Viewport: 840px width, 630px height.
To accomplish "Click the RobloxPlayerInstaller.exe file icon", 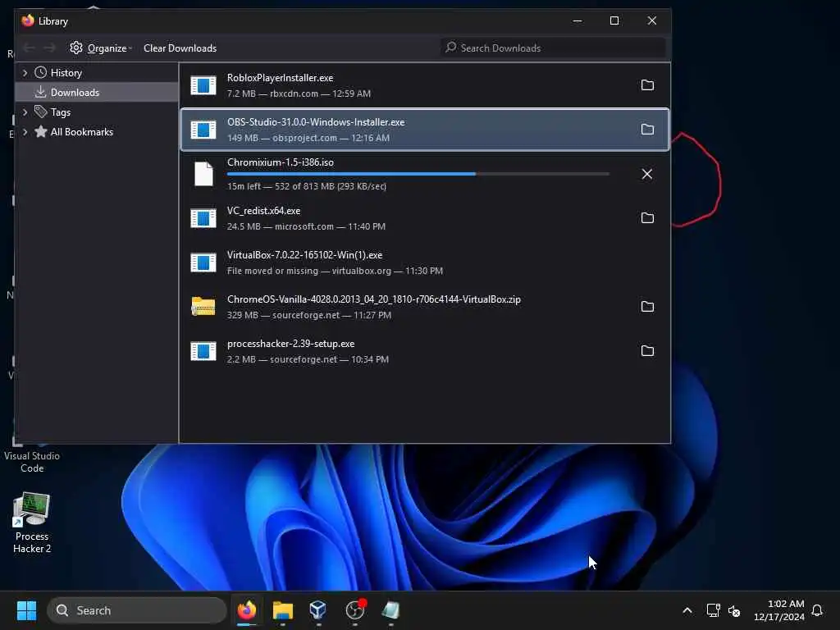I will click(203, 85).
